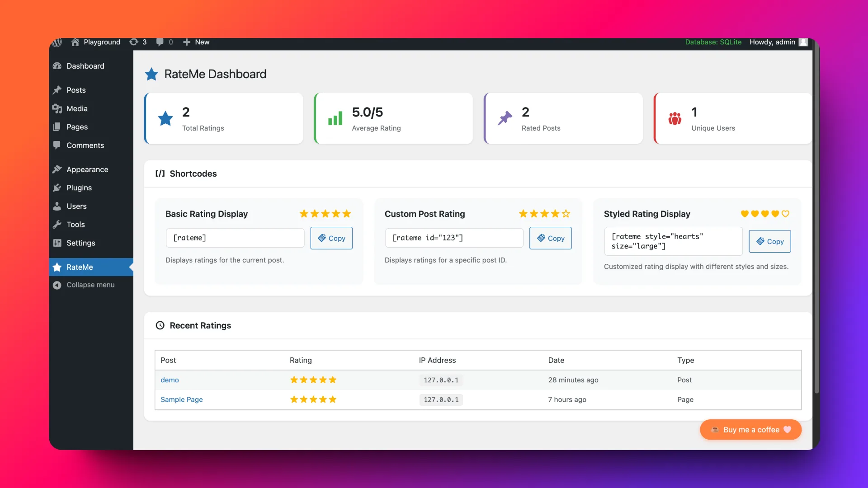Screen dimensions: 868x488
Task: Click the Posts pushpin icon
Action: pos(57,90)
